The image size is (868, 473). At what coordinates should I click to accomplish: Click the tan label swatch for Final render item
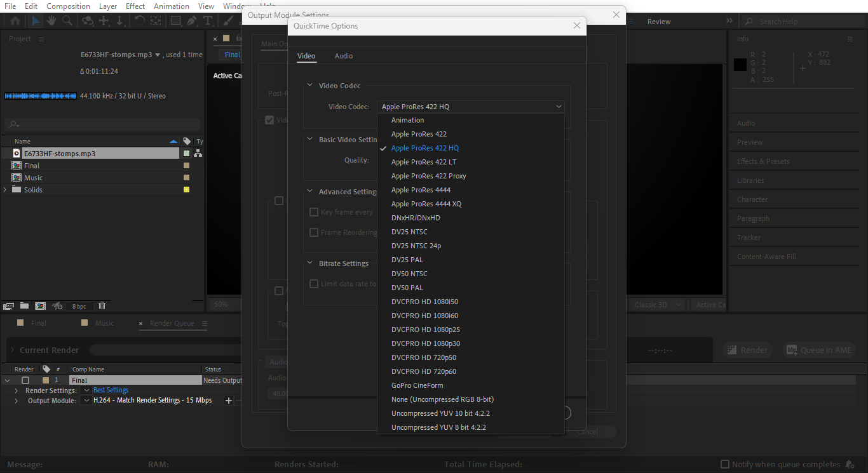pos(46,380)
